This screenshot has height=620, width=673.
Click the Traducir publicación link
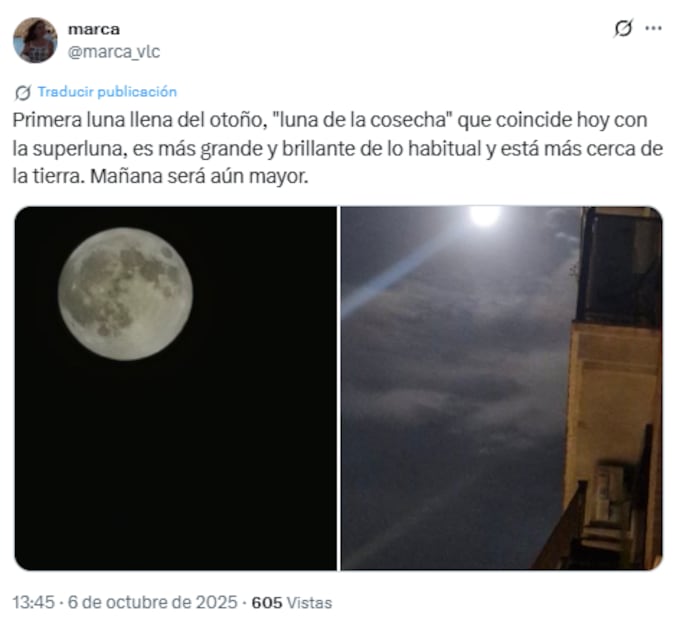coord(107,92)
